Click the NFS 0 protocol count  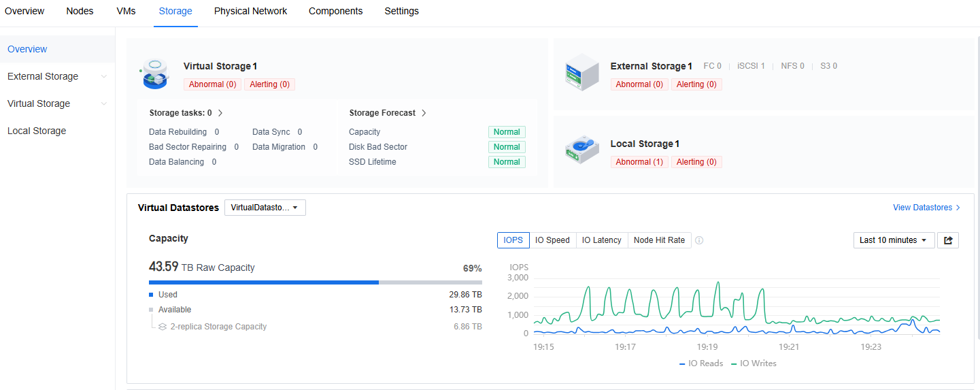792,66
